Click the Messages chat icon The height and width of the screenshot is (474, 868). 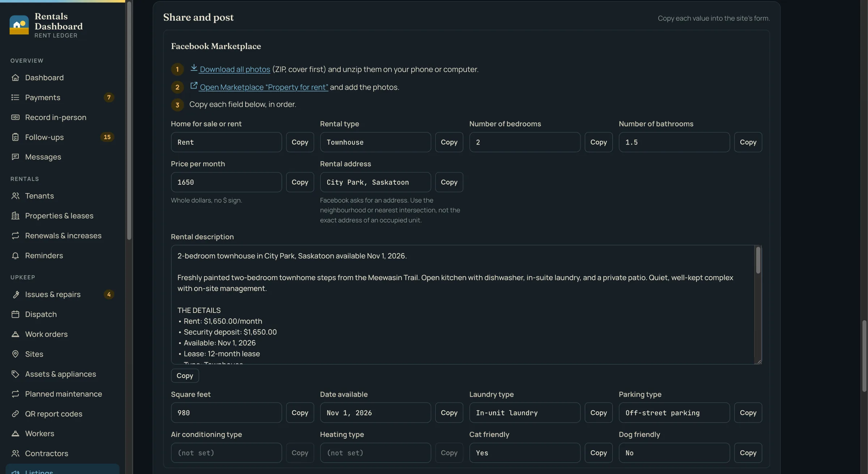tap(15, 157)
